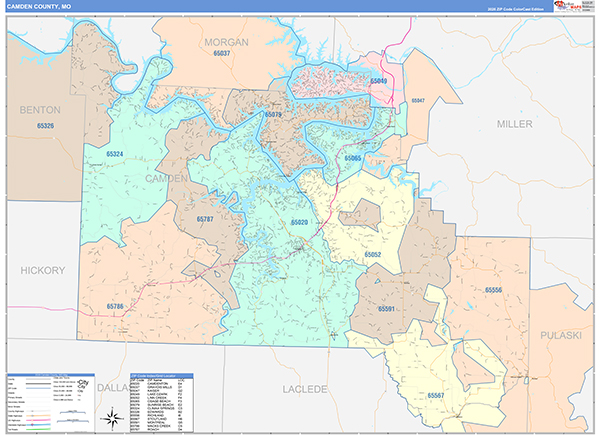
Task: Select ZIP code 65049 label
Action: pos(378,81)
